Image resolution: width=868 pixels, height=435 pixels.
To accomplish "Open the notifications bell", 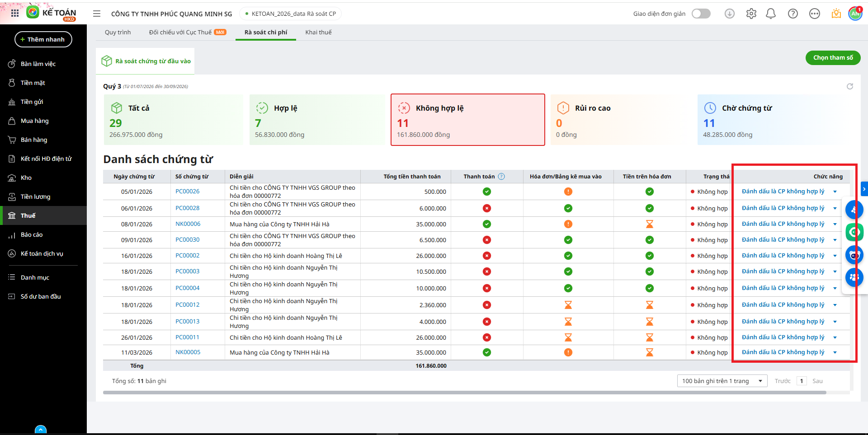I will click(771, 14).
